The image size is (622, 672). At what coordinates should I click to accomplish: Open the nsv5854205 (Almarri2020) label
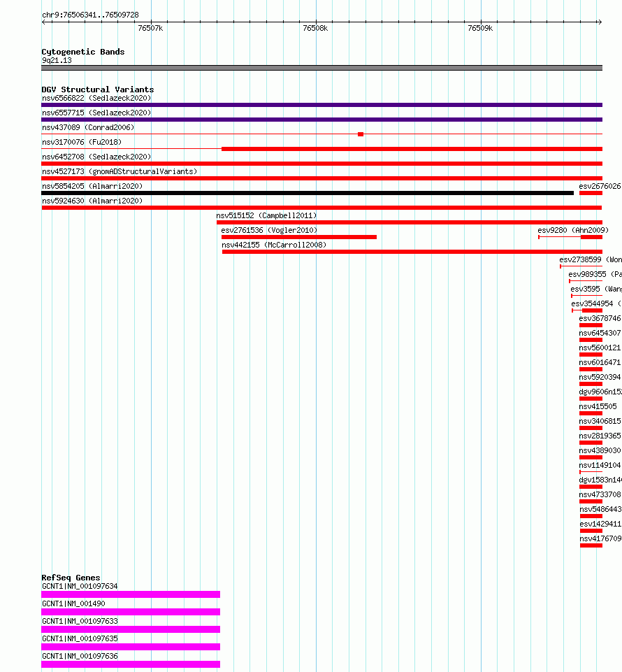tap(92, 186)
